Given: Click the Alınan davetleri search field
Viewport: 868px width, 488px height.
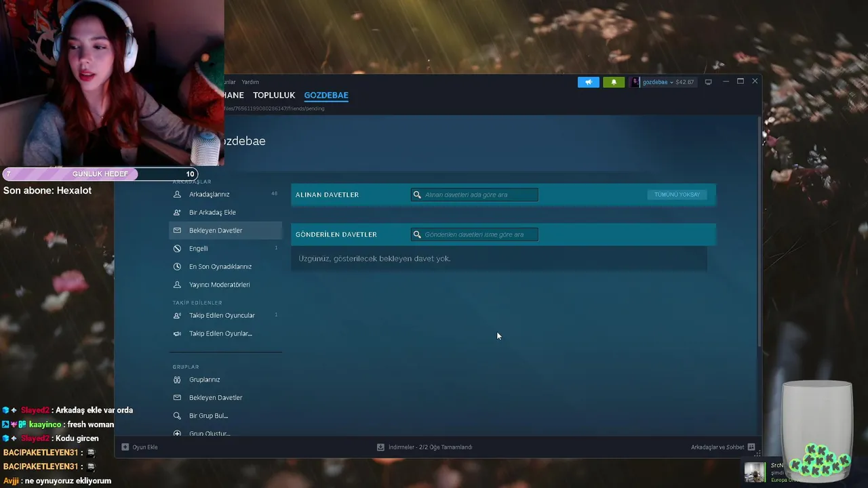Looking at the screenshot, I should point(474,195).
